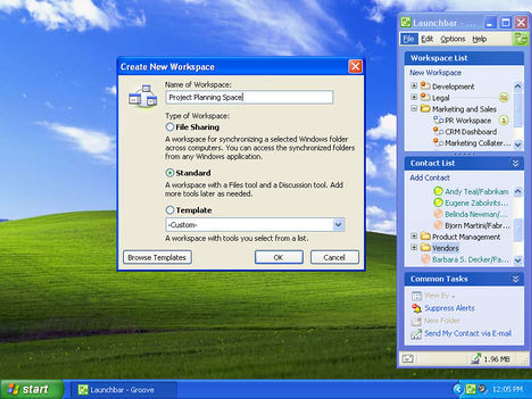Click the Browse Templates button
This screenshot has width=532, height=399.
[157, 257]
